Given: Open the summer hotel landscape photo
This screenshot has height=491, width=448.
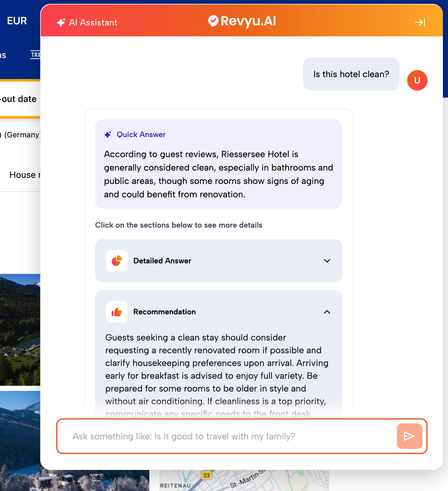Looking at the screenshot, I should 20,330.
